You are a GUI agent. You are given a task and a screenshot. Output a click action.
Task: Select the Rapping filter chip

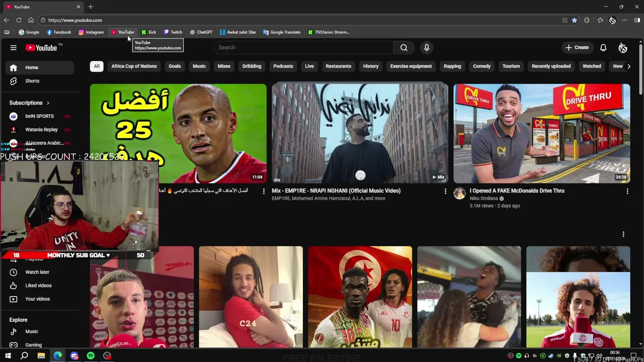[452, 66]
